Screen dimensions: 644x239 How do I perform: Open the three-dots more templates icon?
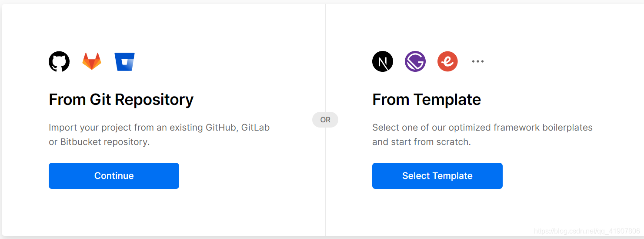pos(478,61)
